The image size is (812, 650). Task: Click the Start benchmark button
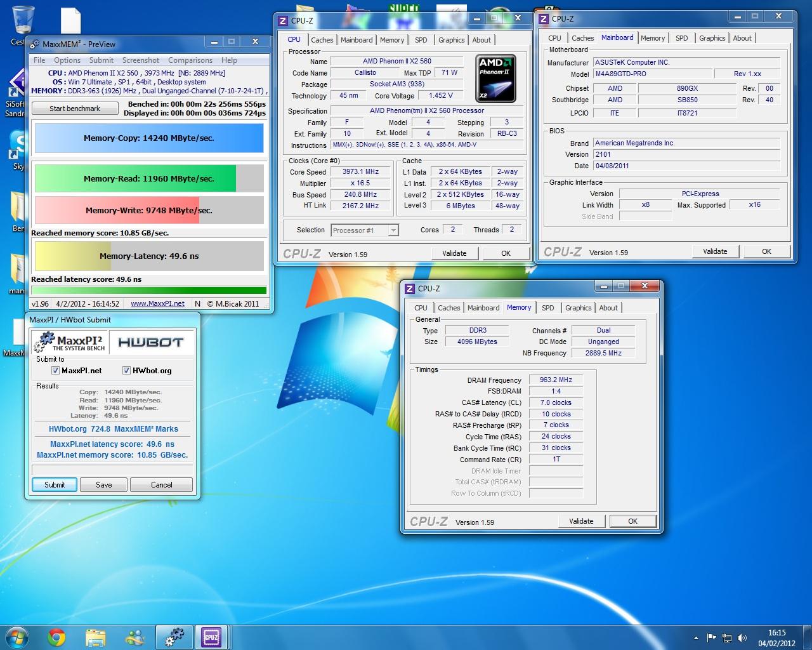pos(75,109)
